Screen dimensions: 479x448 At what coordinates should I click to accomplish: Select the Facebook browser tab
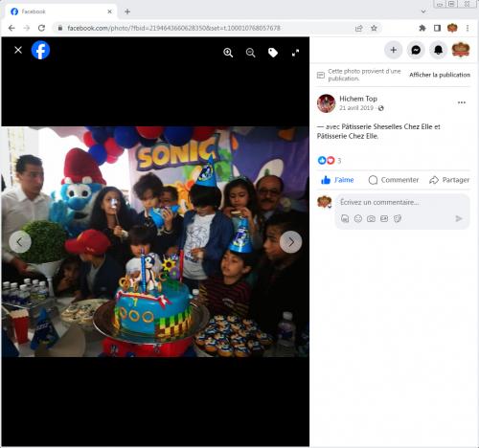pyautogui.click(x=60, y=11)
